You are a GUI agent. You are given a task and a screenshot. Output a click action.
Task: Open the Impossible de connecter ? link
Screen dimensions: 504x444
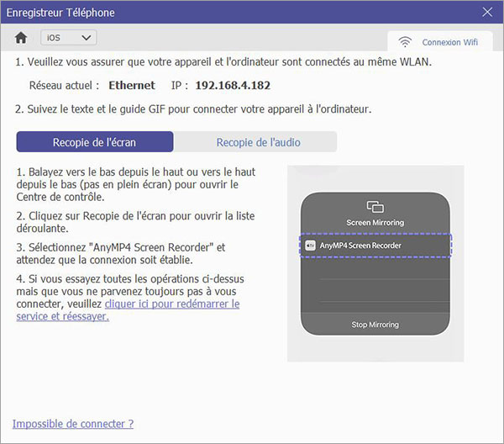point(73,424)
